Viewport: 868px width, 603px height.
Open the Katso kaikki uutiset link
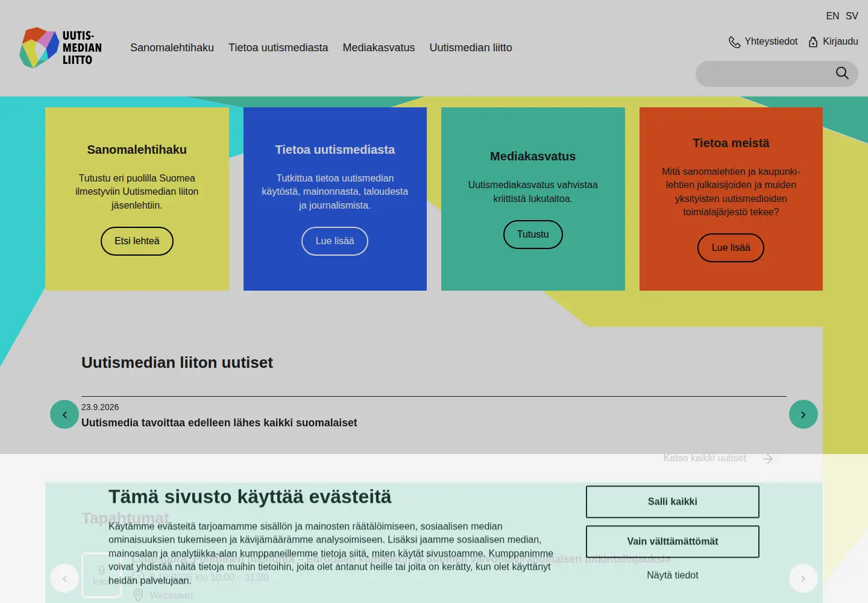pyautogui.click(x=705, y=458)
